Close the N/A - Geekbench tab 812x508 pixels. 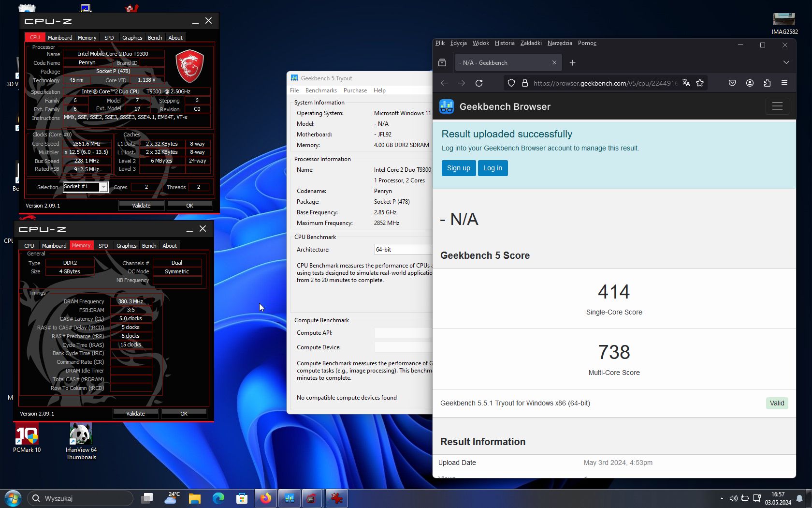click(554, 62)
